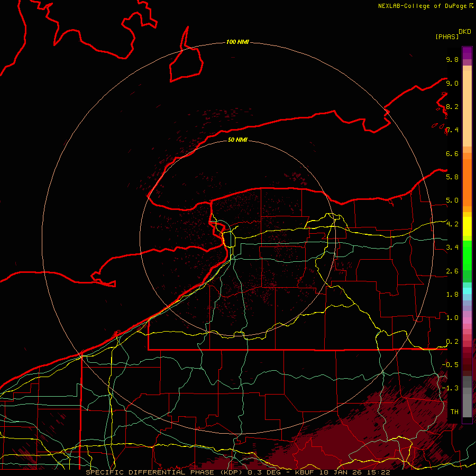The height and width of the screenshot is (476, 476).
Task: Click the 9.8 value on the scale
Action: pyautogui.click(x=452, y=60)
